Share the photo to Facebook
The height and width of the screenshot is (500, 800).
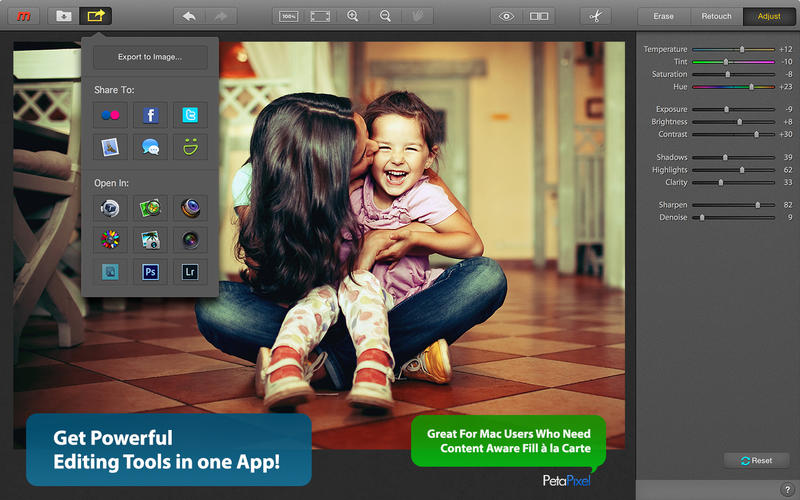[151, 115]
